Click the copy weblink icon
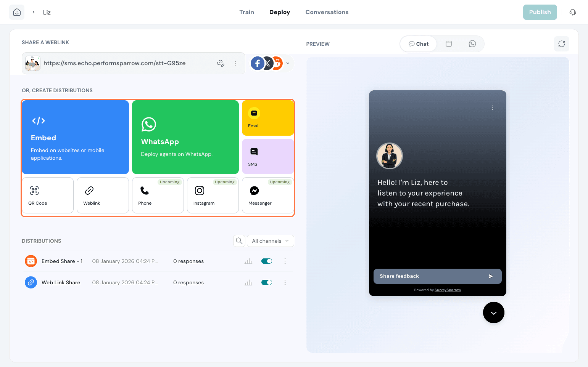Image resolution: width=588 pixels, height=367 pixels. tap(221, 63)
